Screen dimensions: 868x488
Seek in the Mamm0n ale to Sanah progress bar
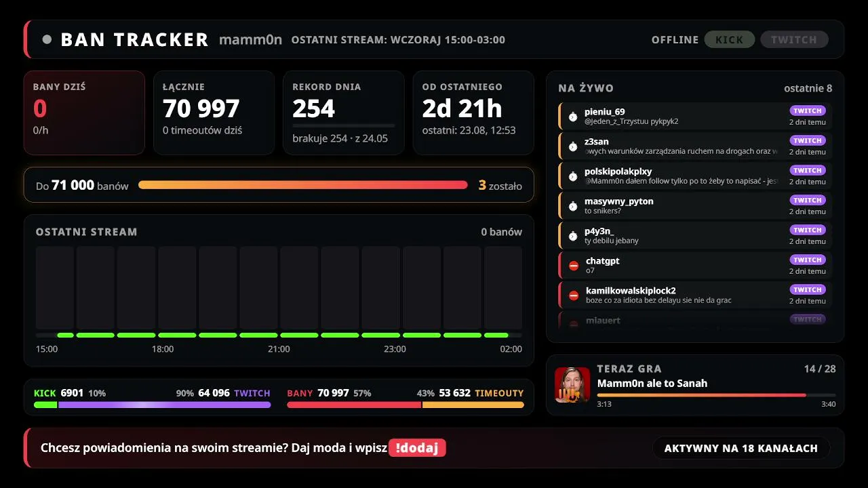click(716, 394)
